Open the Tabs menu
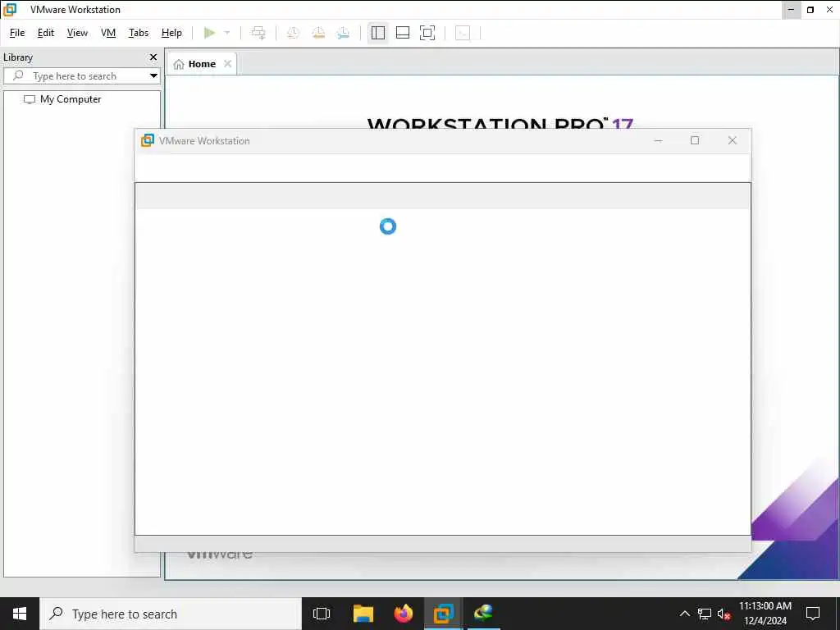 point(138,33)
